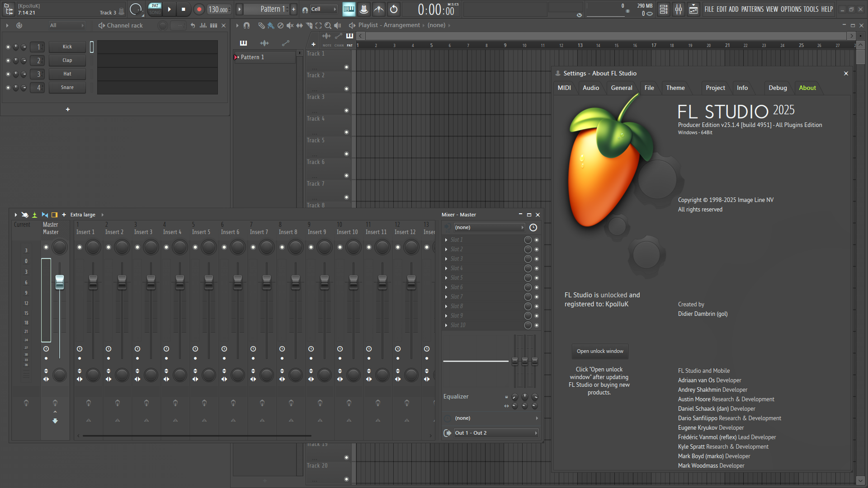
Task: Toggle Slot 8 effect enable LED
Action: pos(537,306)
